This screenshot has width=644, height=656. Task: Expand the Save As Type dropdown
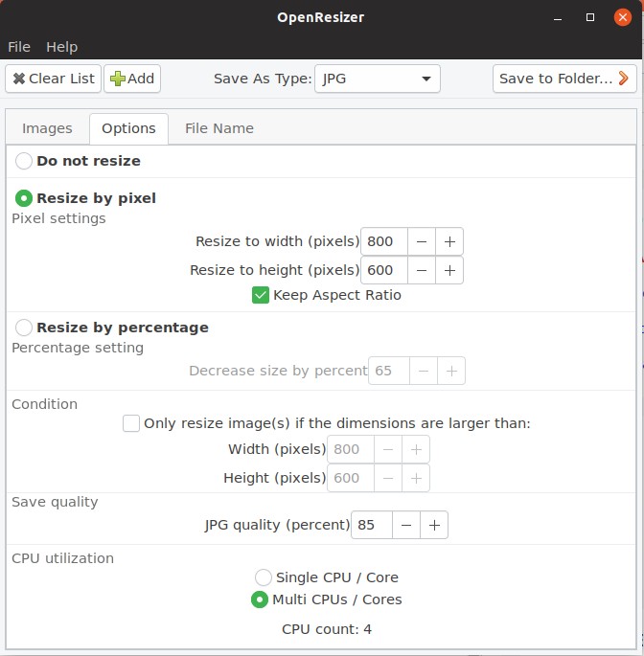point(378,79)
